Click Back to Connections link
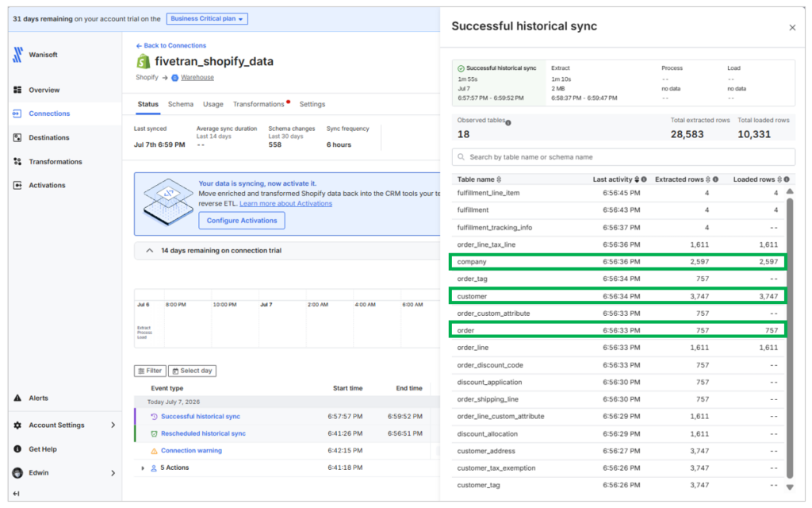The image size is (812, 508). pyautogui.click(x=171, y=45)
